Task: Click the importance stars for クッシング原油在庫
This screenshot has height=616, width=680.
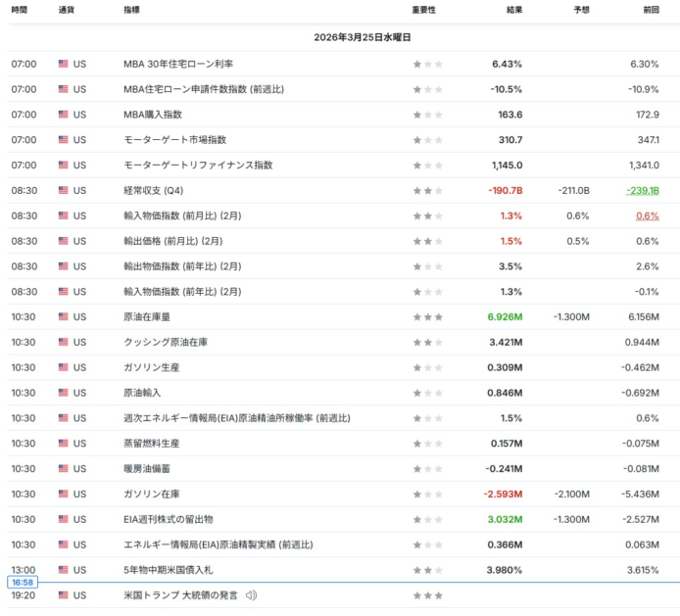Action: (x=427, y=343)
